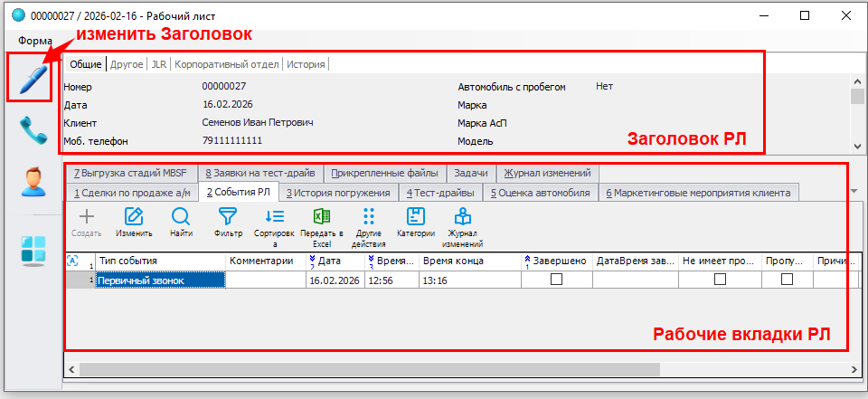Open the client person icon in sidebar
This screenshot has height=399, width=868.
tap(33, 183)
